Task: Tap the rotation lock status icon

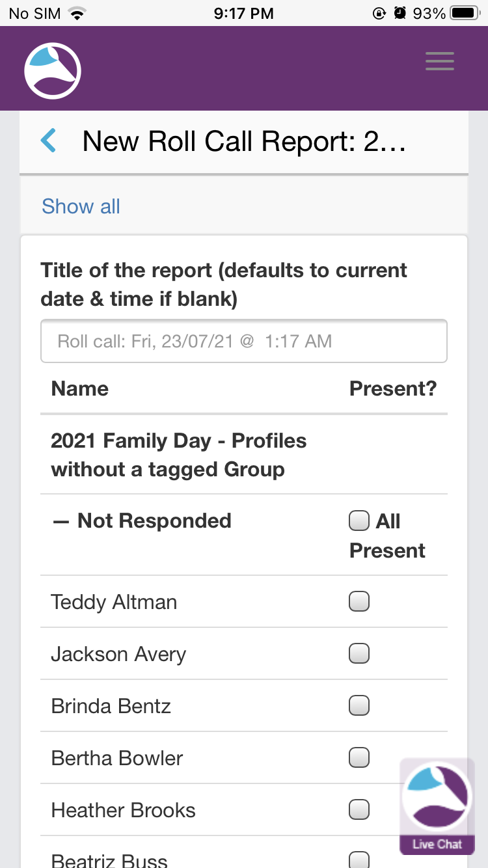Action: pos(379,13)
